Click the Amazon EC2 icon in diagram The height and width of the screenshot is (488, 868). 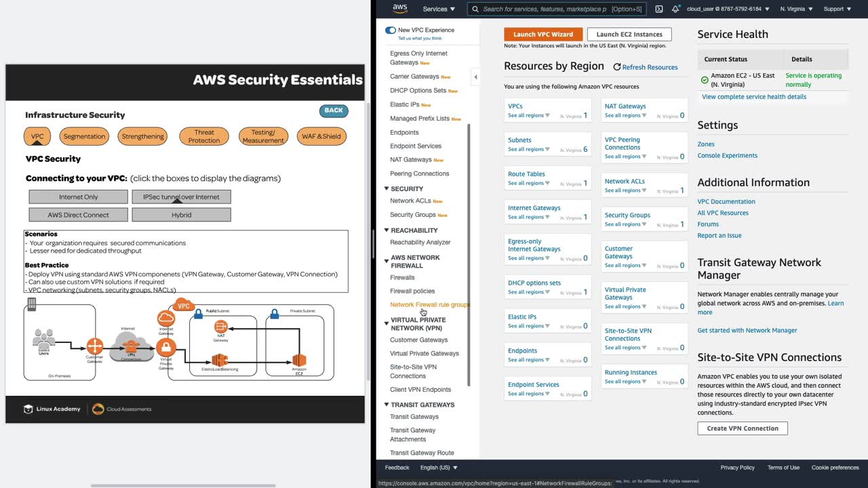299,361
